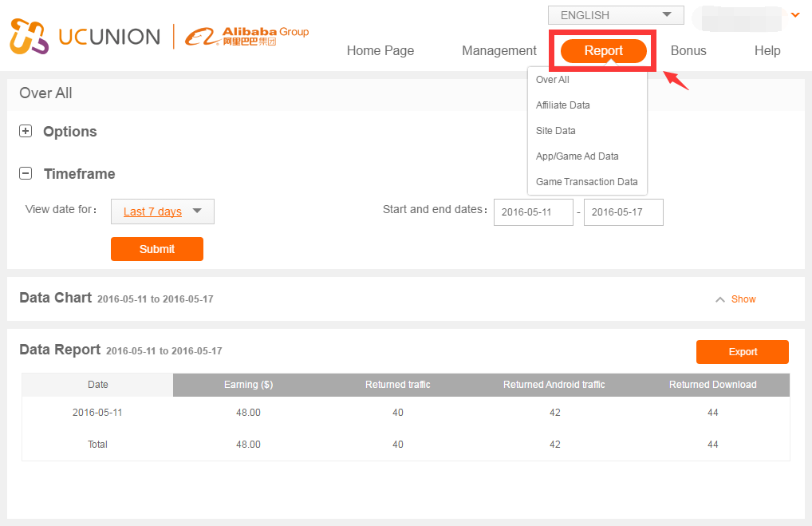Viewport: 812px width, 526px height.
Task: Click the orange account menu arrow
Action: (794, 15)
